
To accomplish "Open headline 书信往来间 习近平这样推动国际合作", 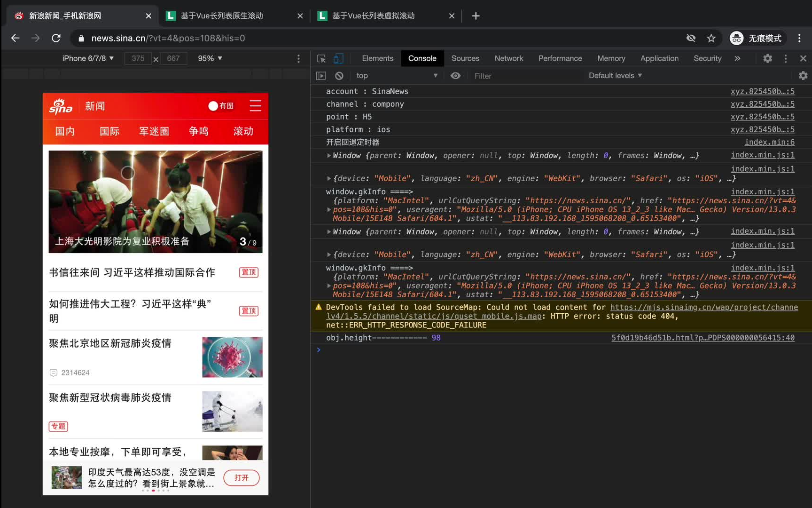I will [x=132, y=273].
